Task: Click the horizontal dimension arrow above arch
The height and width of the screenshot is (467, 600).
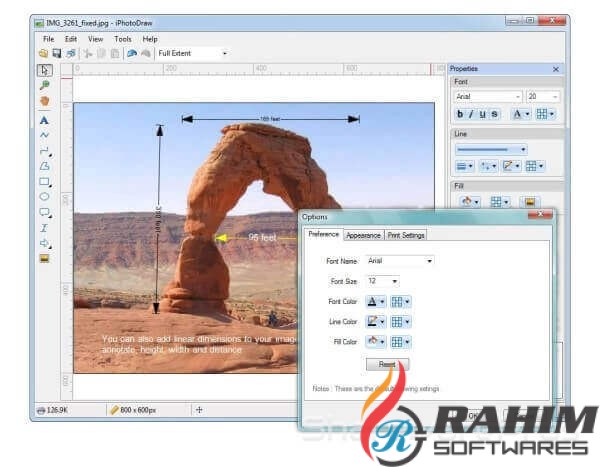Action: coord(271,119)
